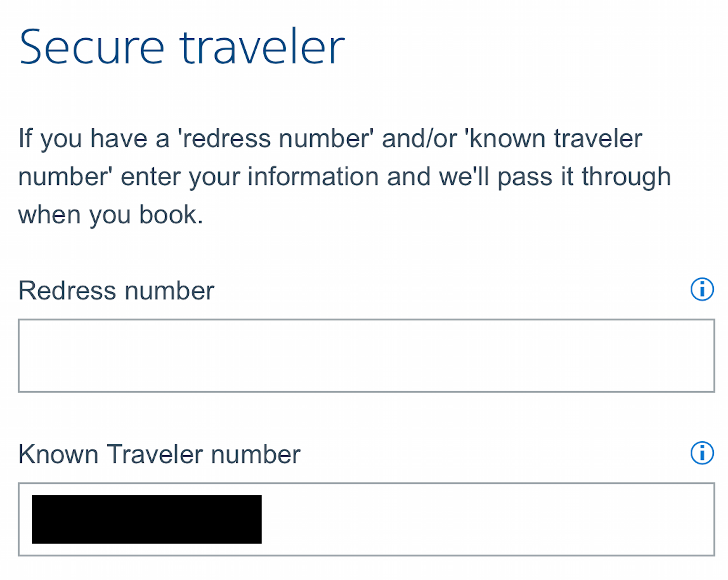The height and width of the screenshot is (580, 728).
Task: Show help tooltip beside Known Traveler label
Action: pos(702,453)
